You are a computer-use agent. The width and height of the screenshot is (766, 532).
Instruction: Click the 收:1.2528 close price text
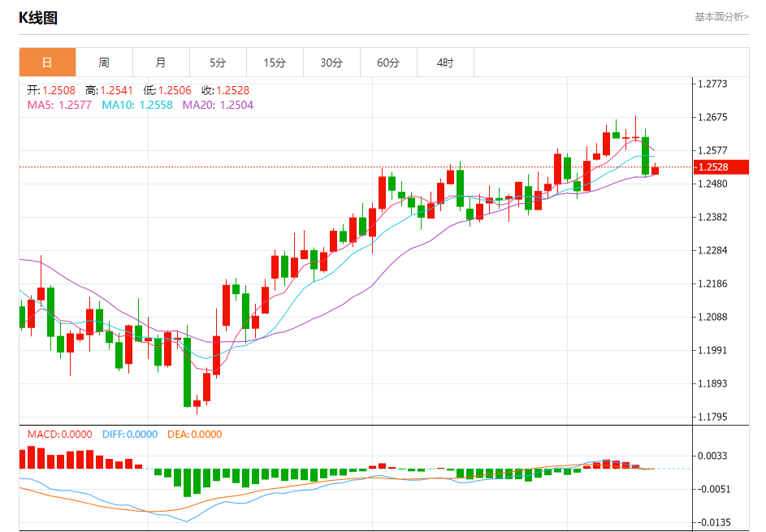(x=225, y=90)
